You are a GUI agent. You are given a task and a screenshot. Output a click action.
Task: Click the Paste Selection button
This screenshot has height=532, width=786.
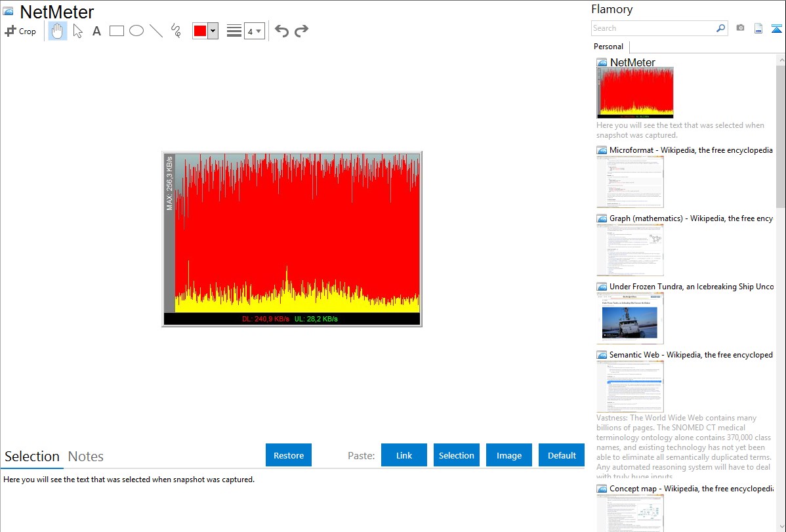tap(456, 455)
